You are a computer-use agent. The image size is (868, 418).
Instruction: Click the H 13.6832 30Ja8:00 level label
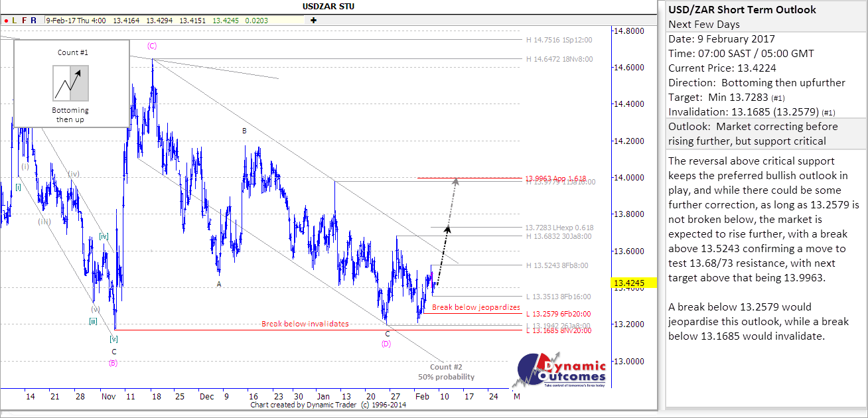[559, 236]
